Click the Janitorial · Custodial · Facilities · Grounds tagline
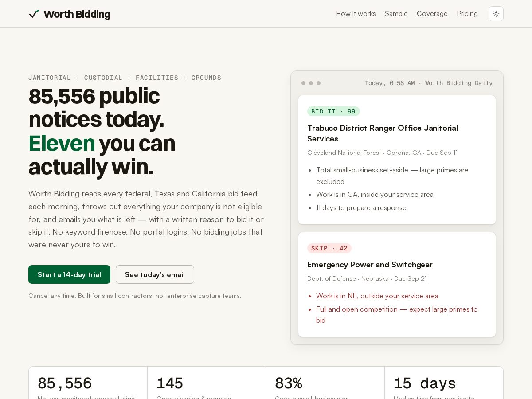532x399 pixels. pyautogui.click(x=125, y=78)
